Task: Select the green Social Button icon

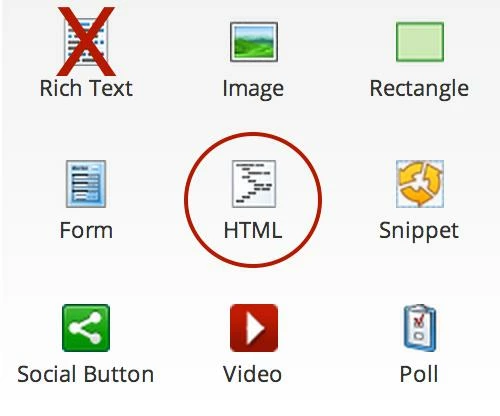Action: click(x=86, y=328)
